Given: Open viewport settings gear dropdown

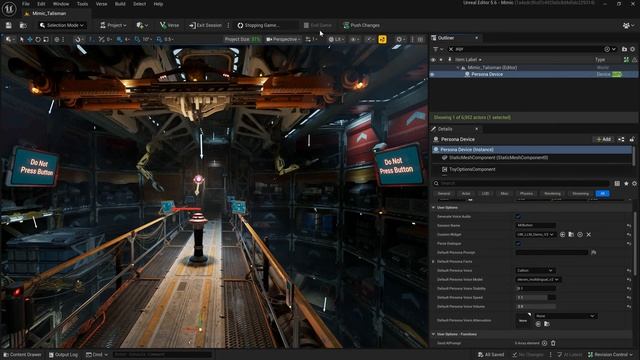Looking at the screenshot, I should [x=400, y=39].
